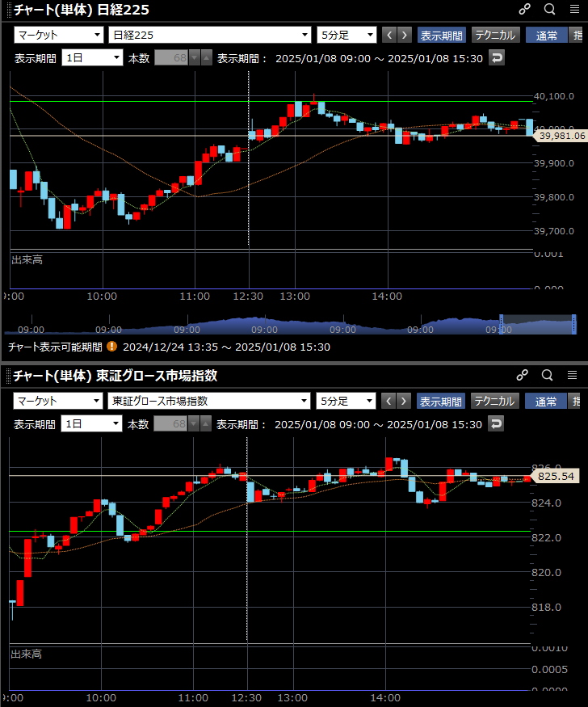Open hamburger menu in 東証グロース市場指数 chart header

pos(572,375)
